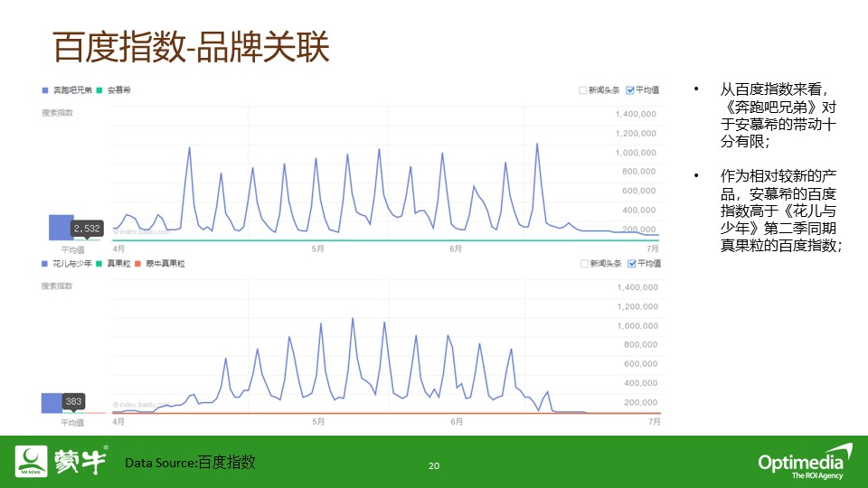The image size is (868, 488).
Task: Click the 5月 axis label in top chart
Action: coord(317,249)
